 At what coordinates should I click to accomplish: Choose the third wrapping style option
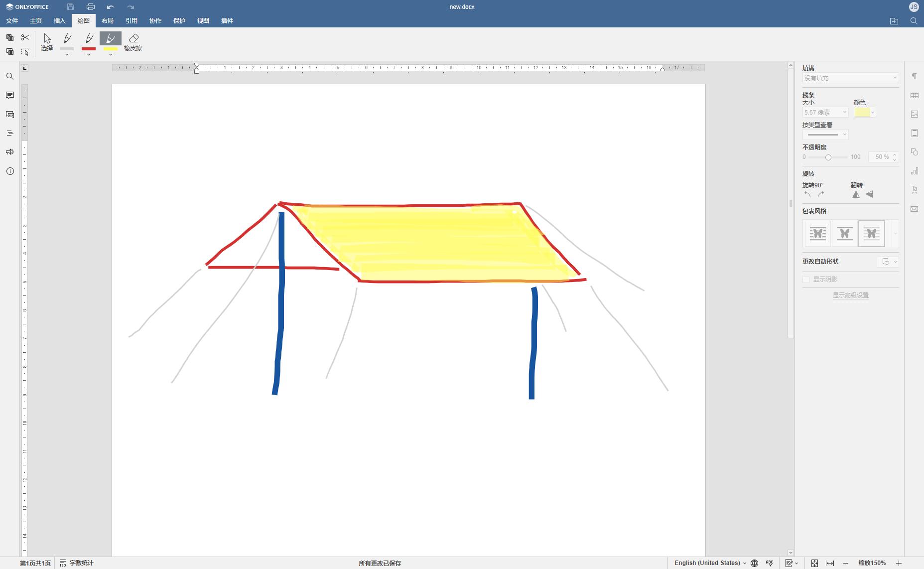click(871, 233)
